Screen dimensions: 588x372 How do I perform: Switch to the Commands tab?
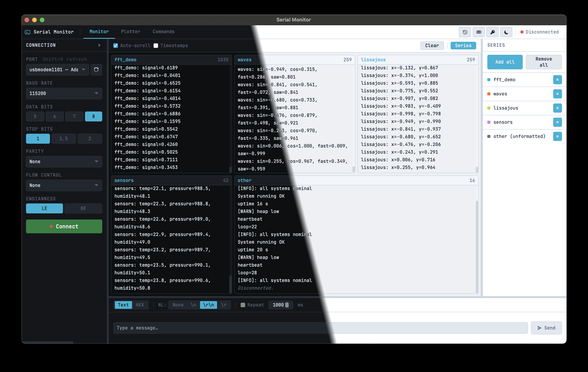(x=164, y=32)
